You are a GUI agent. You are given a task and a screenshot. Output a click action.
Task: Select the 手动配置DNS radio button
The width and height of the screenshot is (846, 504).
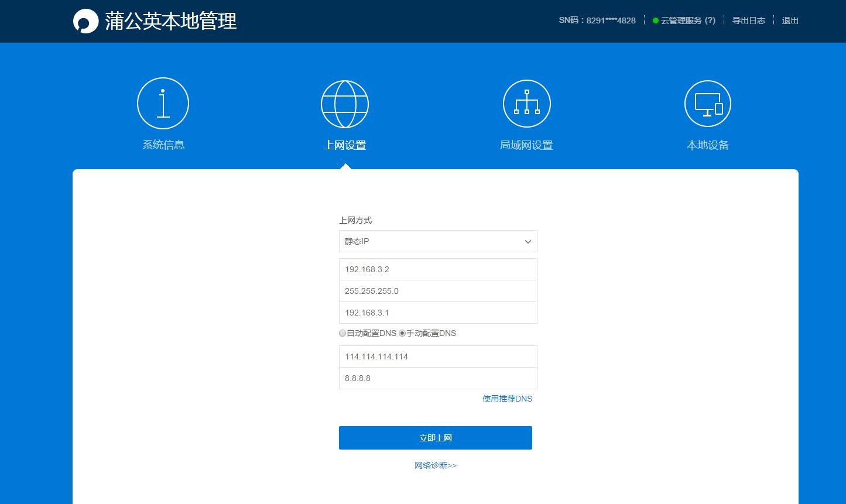pyautogui.click(x=402, y=333)
